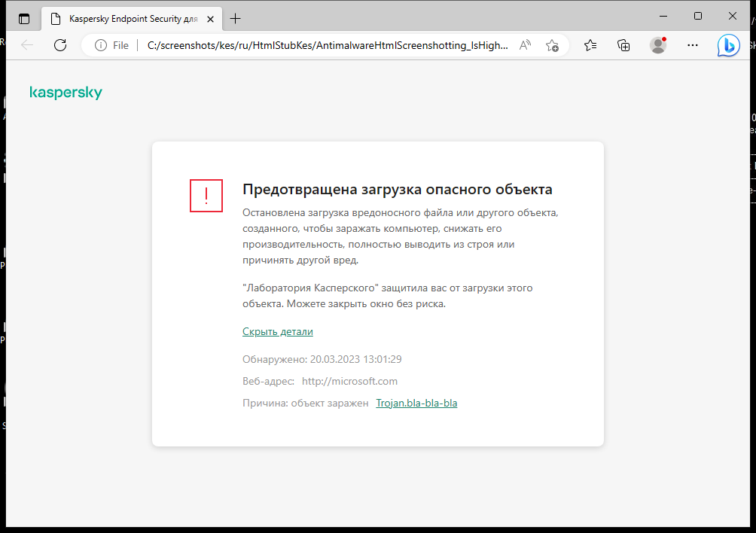Image resolution: width=756 pixels, height=533 pixels.
Task: Click the red exclamation warning icon
Action: coord(206,196)
